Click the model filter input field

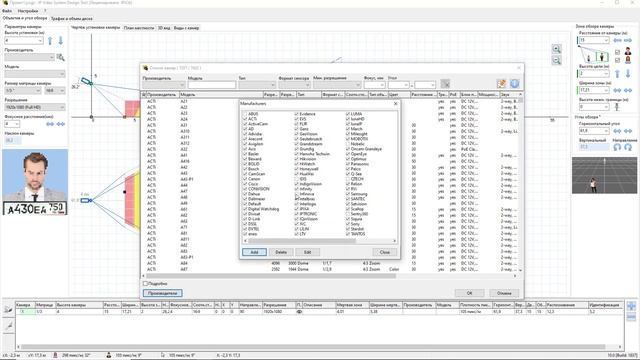coord(212,85)
